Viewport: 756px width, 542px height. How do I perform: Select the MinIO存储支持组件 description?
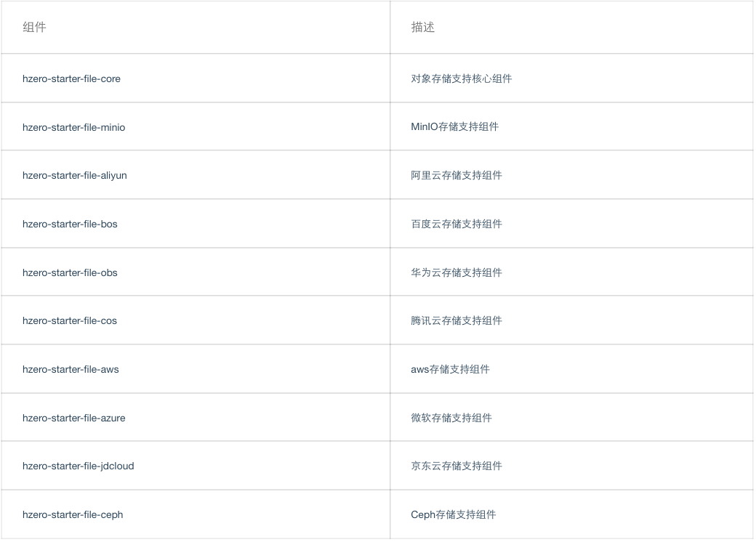(x=454, y=126)
